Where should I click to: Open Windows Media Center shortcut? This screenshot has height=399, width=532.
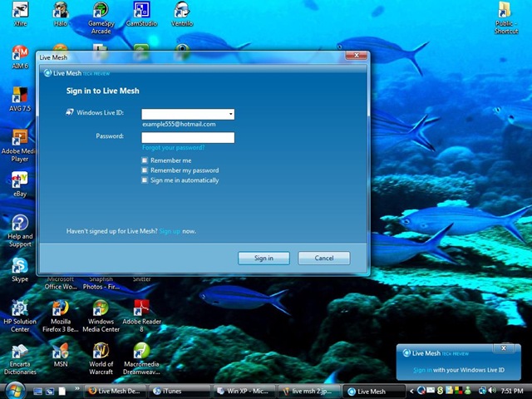coord(101,316)
